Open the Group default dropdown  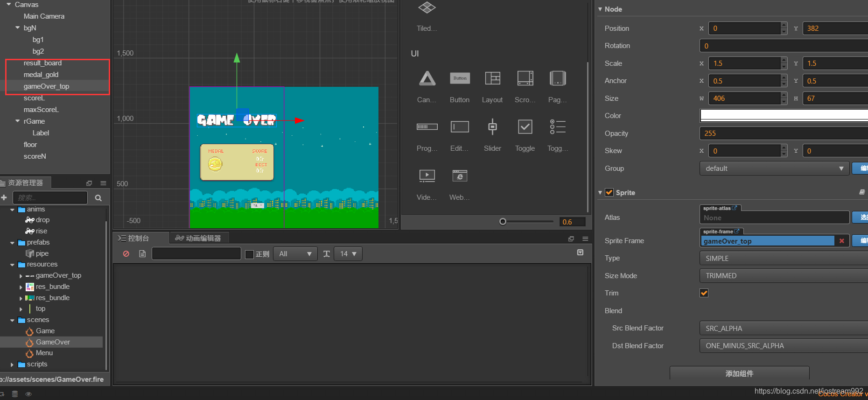click(x=774, y=168)
